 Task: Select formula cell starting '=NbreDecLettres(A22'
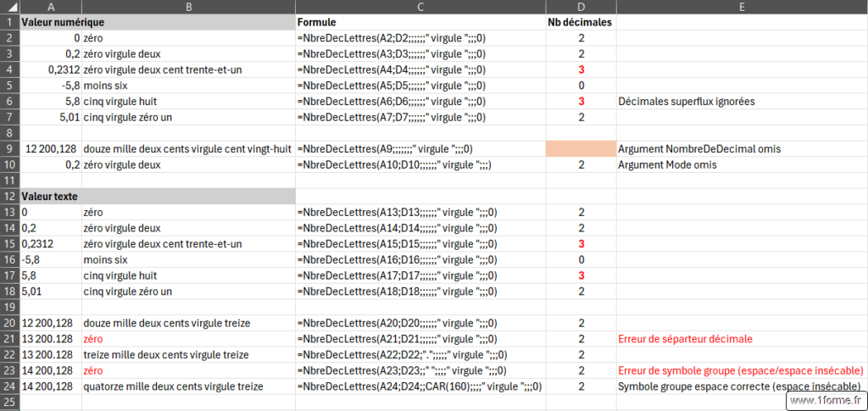[x=420, y=354]
